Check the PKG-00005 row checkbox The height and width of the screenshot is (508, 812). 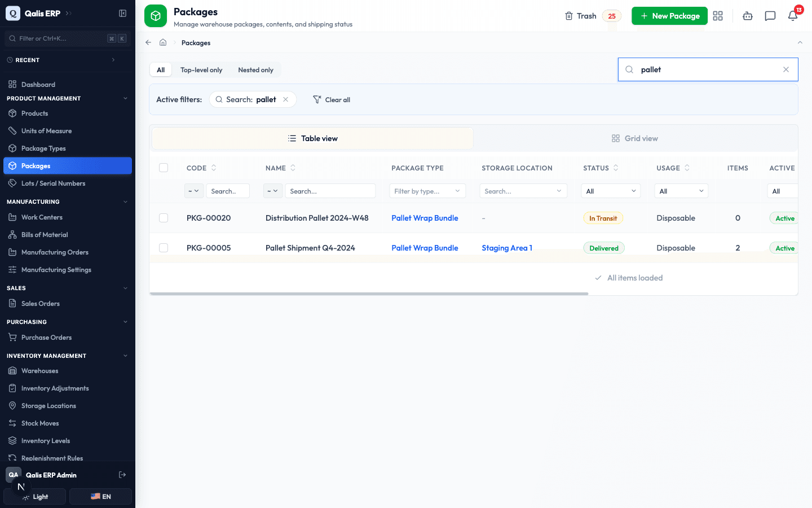[x=164, y=248]
